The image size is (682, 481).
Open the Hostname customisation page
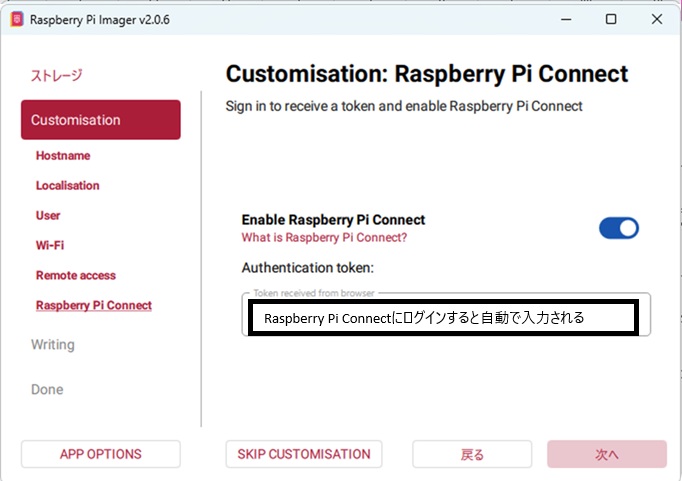[63, 156]
